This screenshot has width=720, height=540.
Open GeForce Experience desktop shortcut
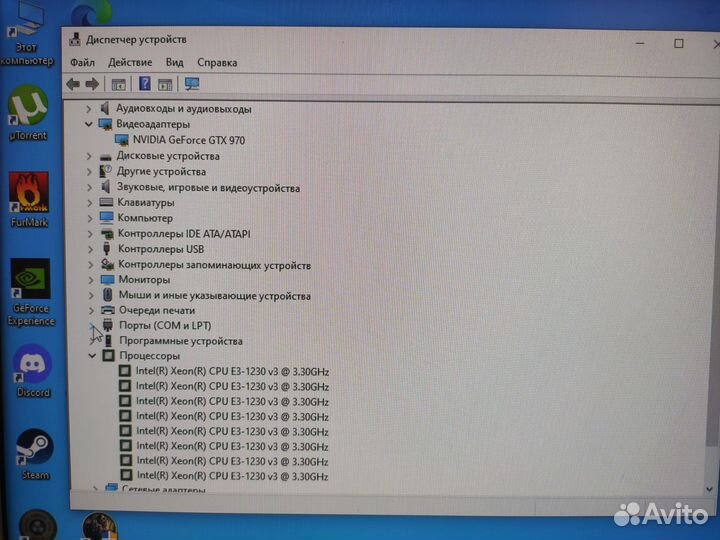31,292
